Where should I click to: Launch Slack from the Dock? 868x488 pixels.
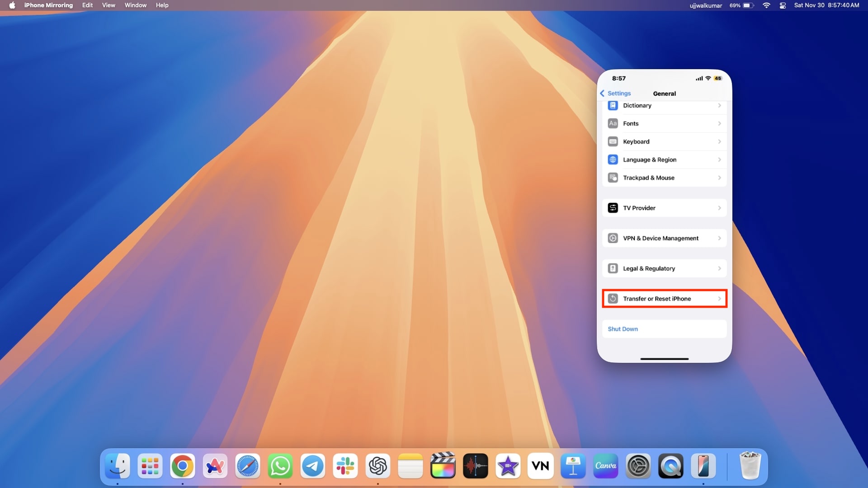(x=345, y=466)
